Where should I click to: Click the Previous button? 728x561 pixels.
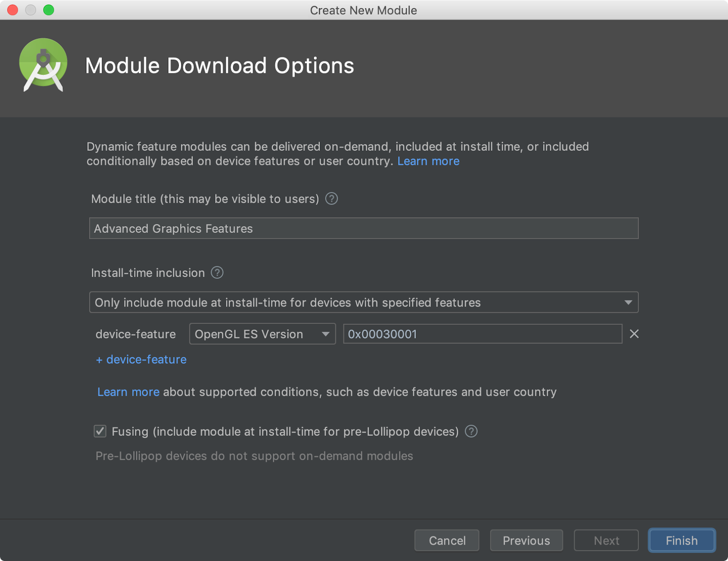(526, 541)
